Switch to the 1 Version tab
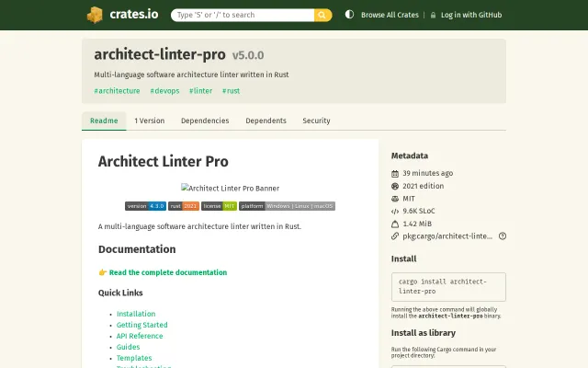Image resolution: width=588 pixels, height=368 pixels. coord(149,121)
